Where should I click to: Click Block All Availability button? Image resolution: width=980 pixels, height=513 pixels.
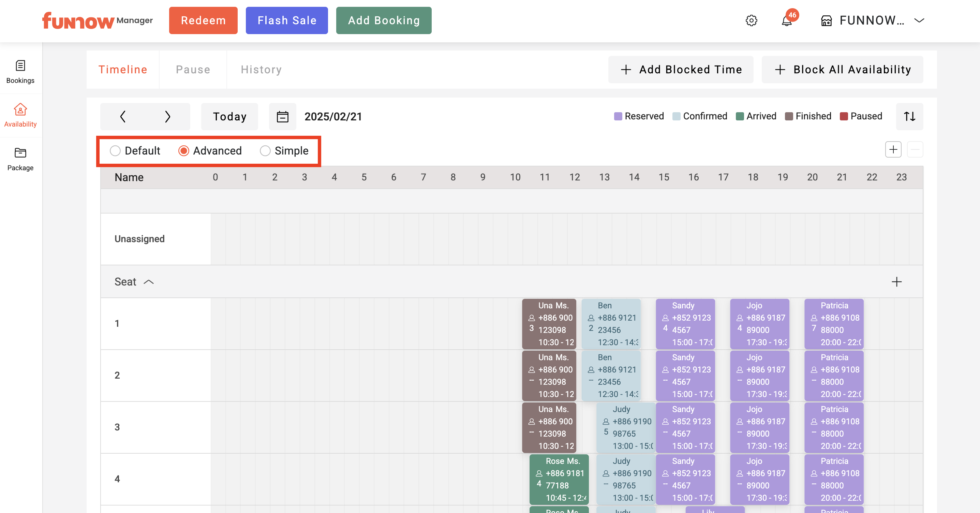coord(842,70)
